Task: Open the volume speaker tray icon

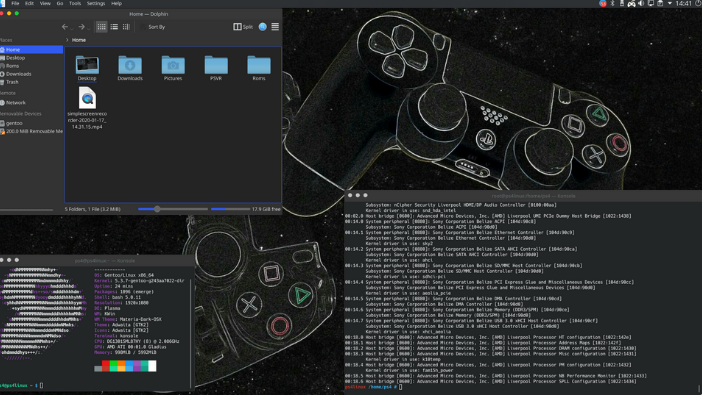Action: [641, 4]
